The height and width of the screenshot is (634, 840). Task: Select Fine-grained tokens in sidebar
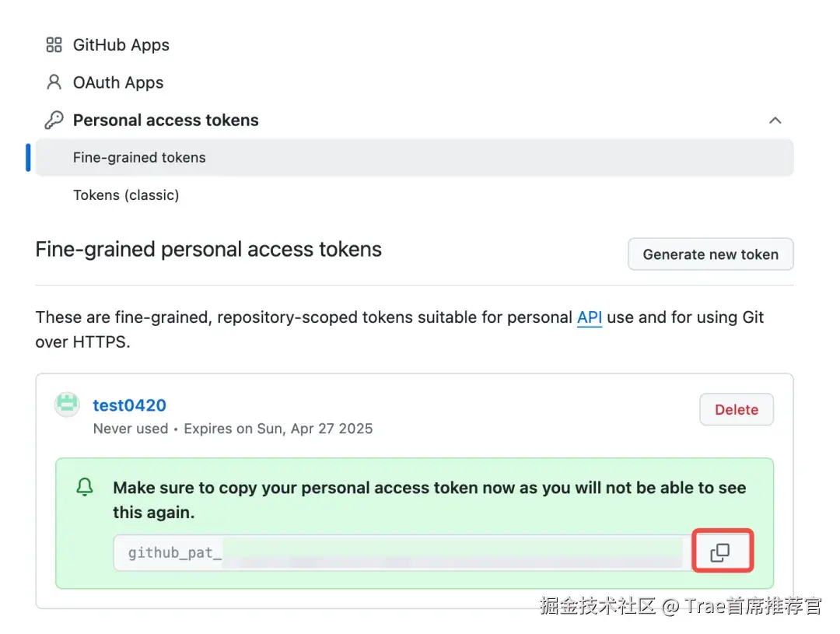tap(415, 158)
